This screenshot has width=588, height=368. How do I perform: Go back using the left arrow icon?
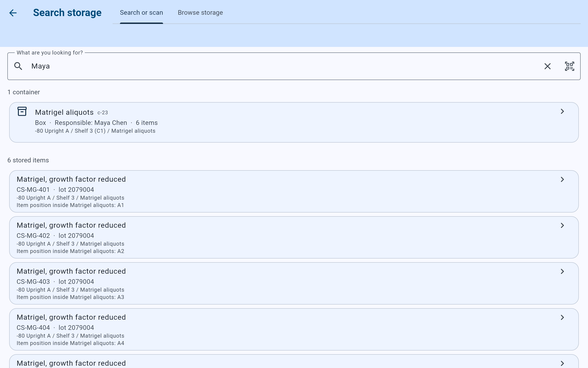(x=13, y=13)
